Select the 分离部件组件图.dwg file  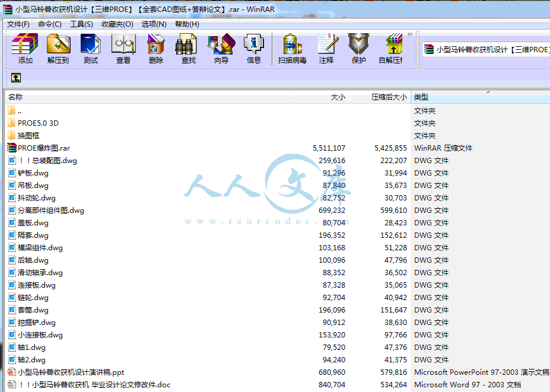46,211
